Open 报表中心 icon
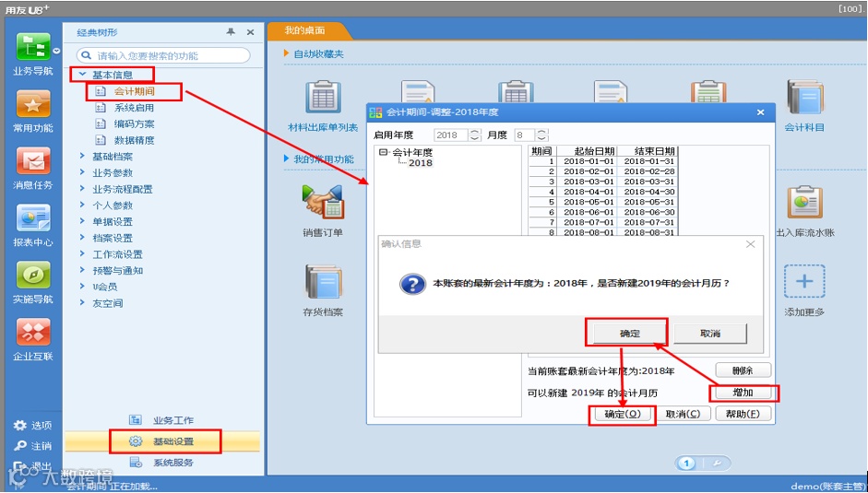Image resolution: width=868 pixels, height=493 pixels. coord(33,218)
